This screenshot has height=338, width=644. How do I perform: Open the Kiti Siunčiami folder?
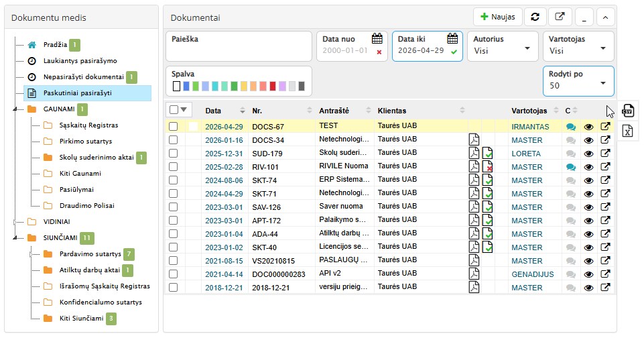(x=81, y=319)
